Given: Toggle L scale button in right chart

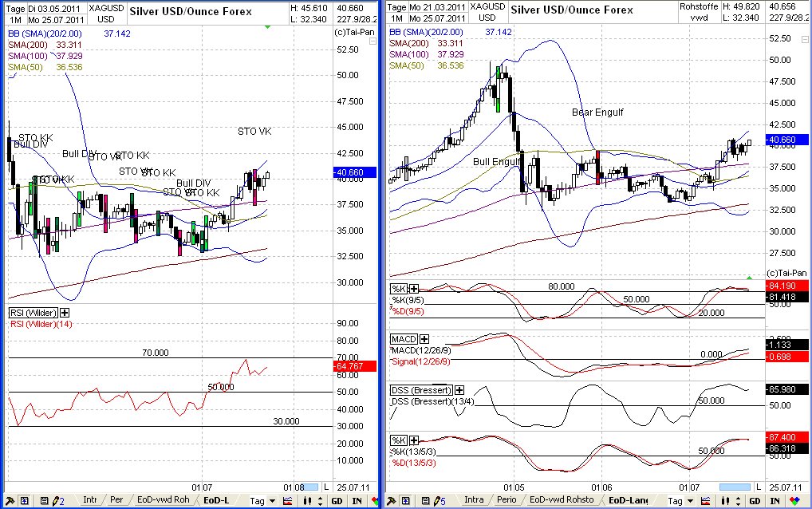Looking at the screenshot, I should [x=758, y=487].
